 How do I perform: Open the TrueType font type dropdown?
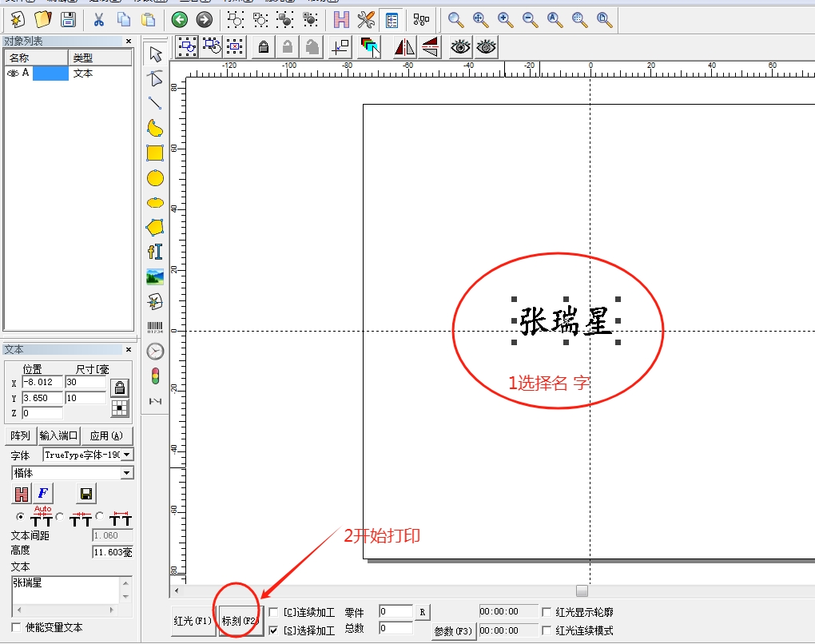click(x=126, y=455)
